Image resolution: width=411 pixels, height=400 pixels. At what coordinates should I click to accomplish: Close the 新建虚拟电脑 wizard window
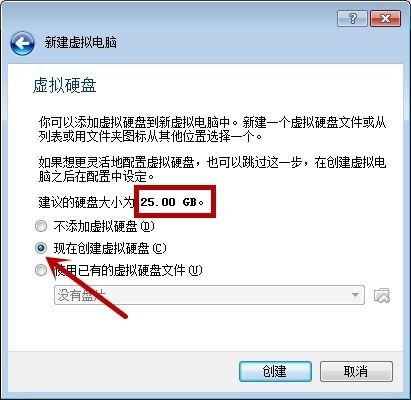tap(385, 18)
